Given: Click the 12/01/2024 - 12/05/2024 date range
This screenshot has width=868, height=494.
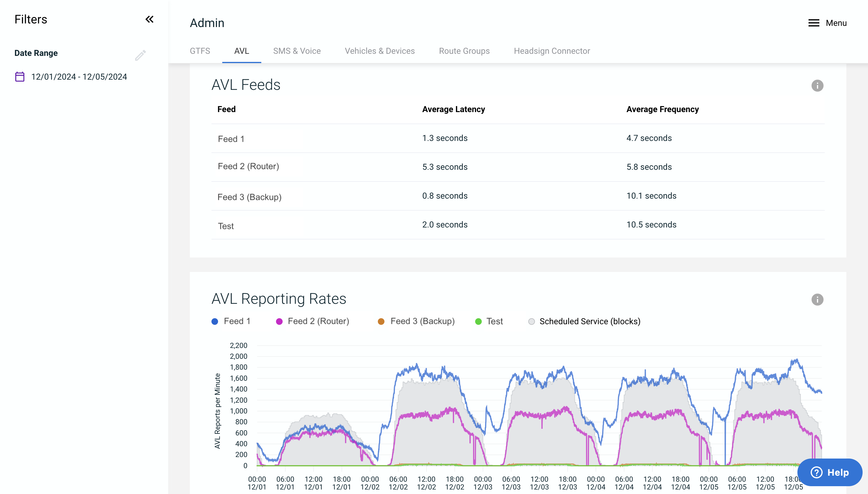Looking at the screenshot, I should pyautogui.click(x=79, y=77).
